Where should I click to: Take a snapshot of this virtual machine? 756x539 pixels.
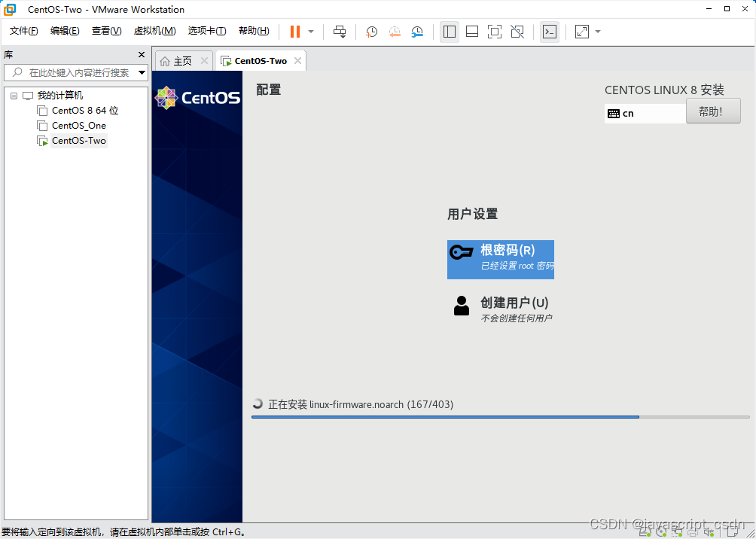tap(371, 32)
